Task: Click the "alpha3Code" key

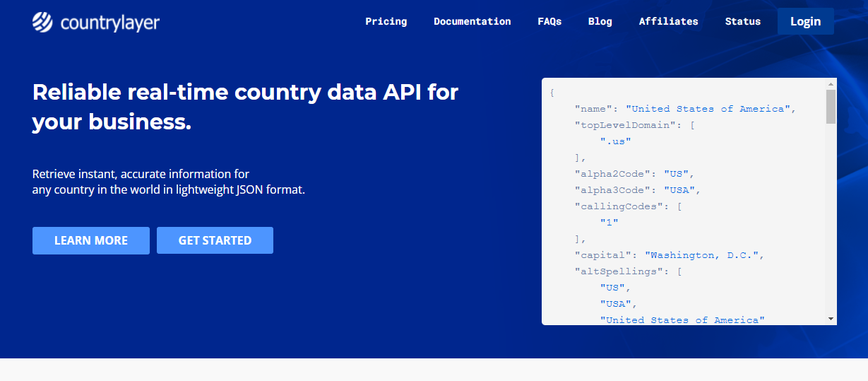Action: (x=613, y=190)
